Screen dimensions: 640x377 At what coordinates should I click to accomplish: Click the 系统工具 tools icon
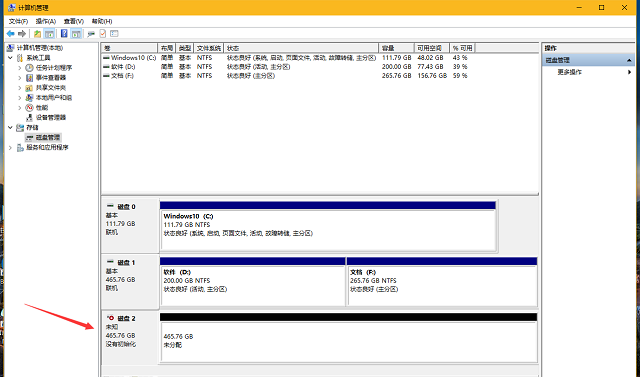pos(20,58)
